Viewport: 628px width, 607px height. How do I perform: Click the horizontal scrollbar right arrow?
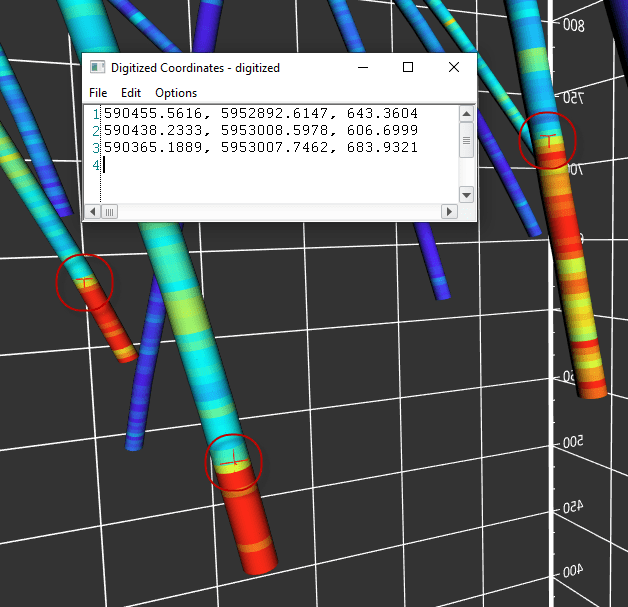coord(449,212)
